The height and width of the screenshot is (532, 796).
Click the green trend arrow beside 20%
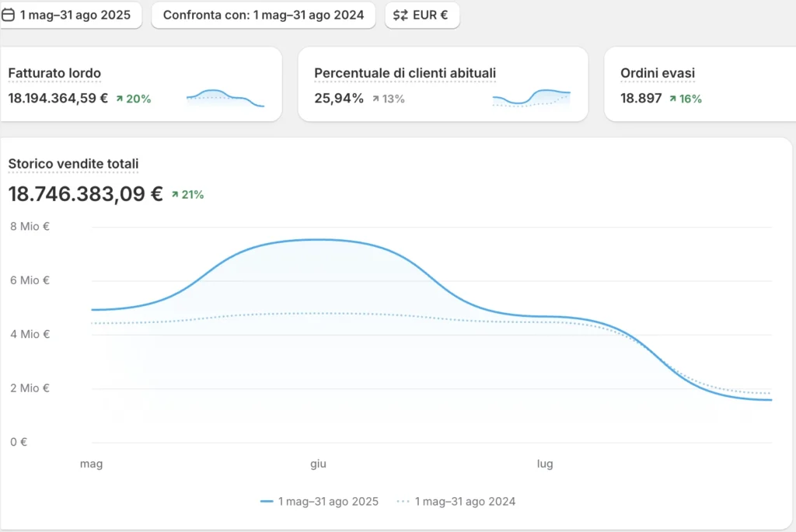[120, 99]
